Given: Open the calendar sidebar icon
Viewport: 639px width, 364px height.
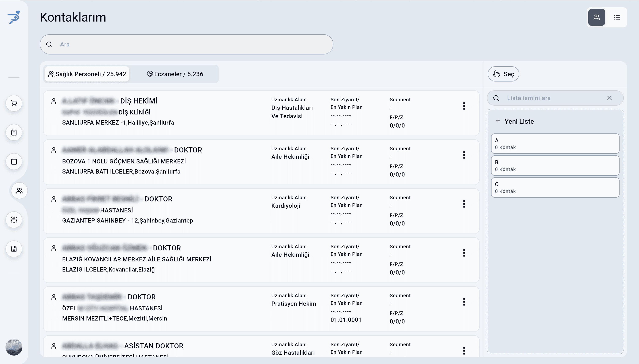Looking at the screenshot, I should (x=14, y=162).
